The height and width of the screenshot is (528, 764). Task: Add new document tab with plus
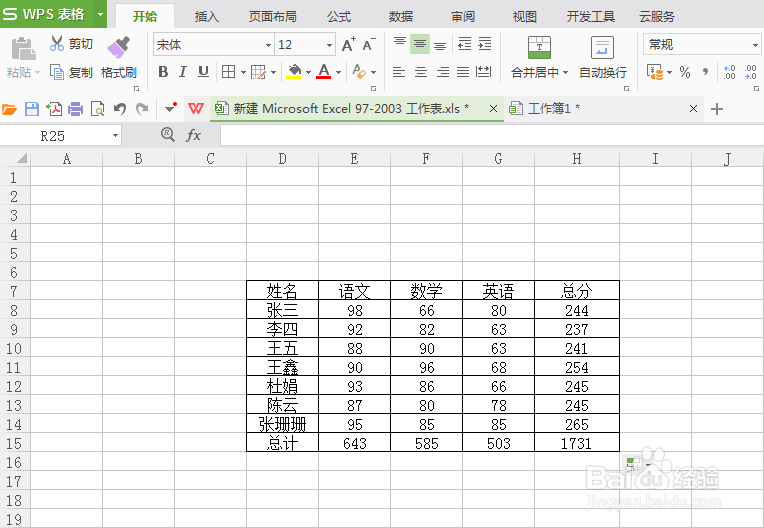point(717,109)
